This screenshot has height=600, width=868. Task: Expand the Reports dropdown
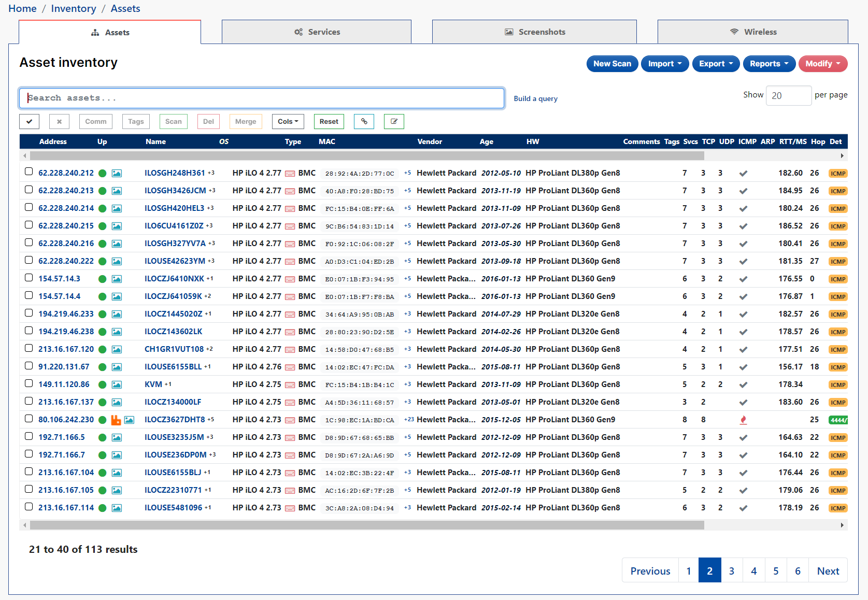point(769,64)
